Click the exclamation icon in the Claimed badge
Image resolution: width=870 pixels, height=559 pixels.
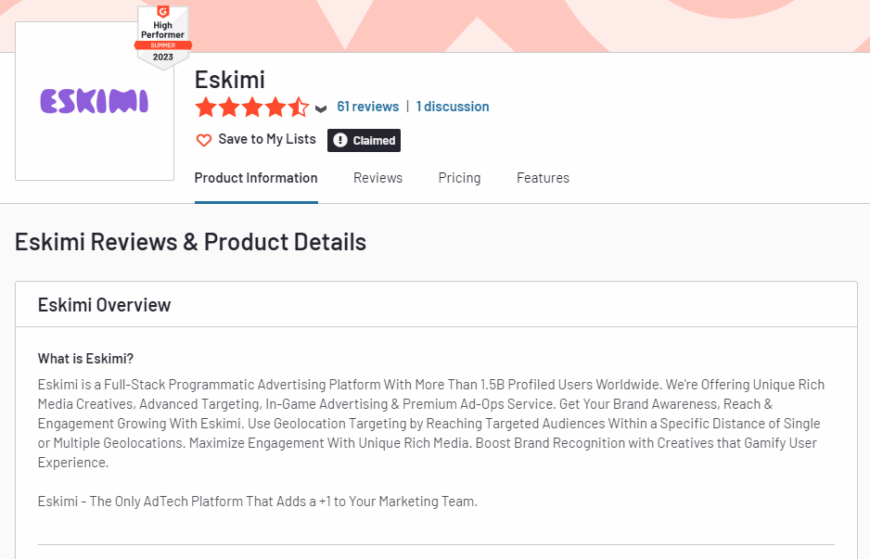coord(340,141)
